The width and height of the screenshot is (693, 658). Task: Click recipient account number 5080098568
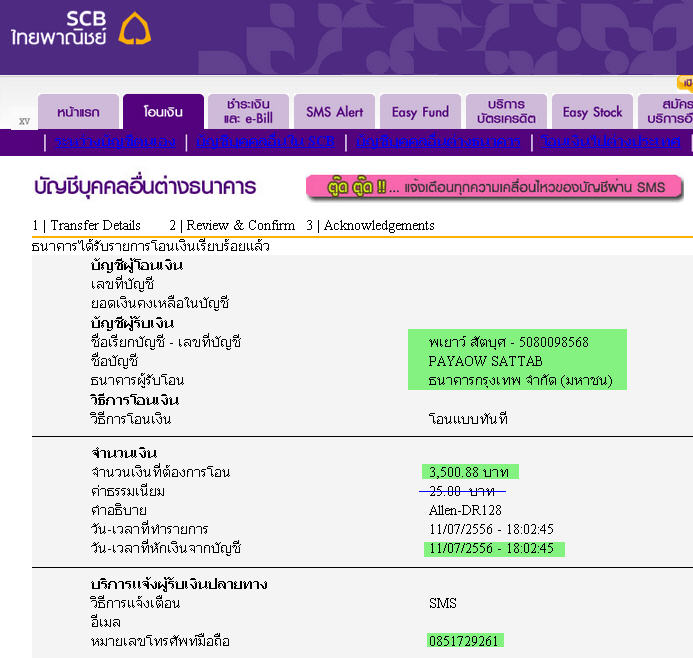click(x=554, y=342)
